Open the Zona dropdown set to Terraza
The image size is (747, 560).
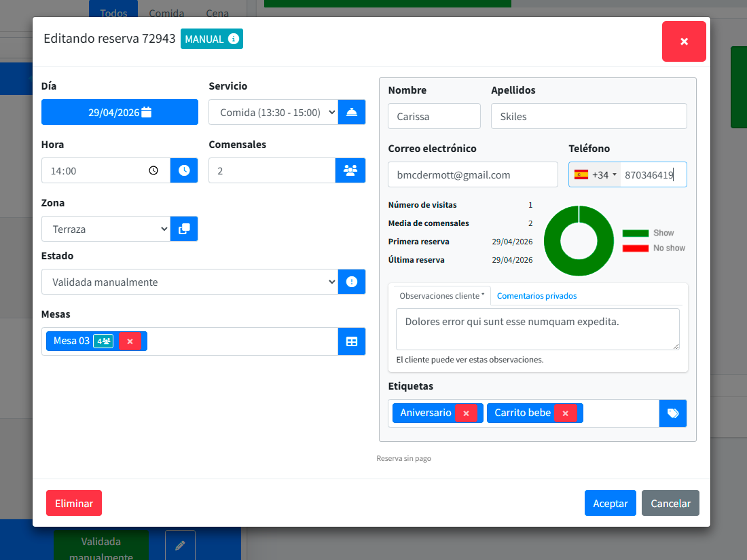pyautogui.click(x=106, y=229)
